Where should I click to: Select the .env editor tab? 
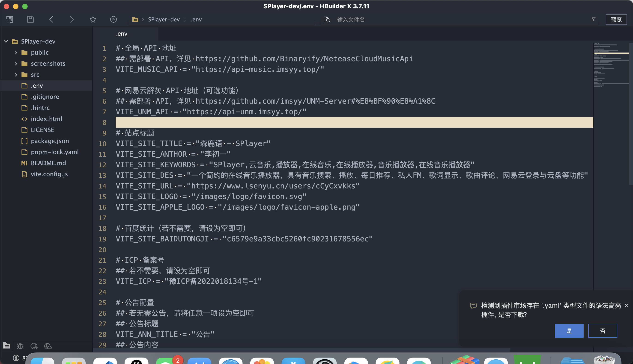[x=122, y=34]
